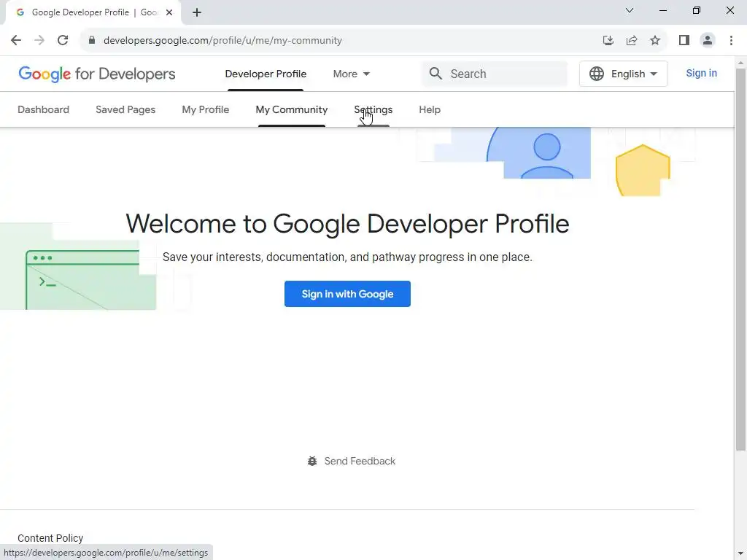This screenshot has height=560, width=747.
Task: Open the English language dropdown arrow
Action: (x=654, y=74)
